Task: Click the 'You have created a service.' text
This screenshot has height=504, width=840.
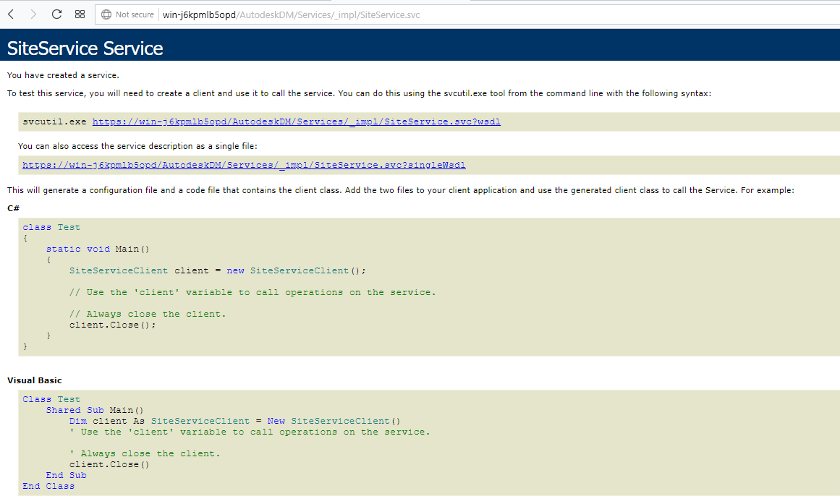Action: (x=63, y=75)
